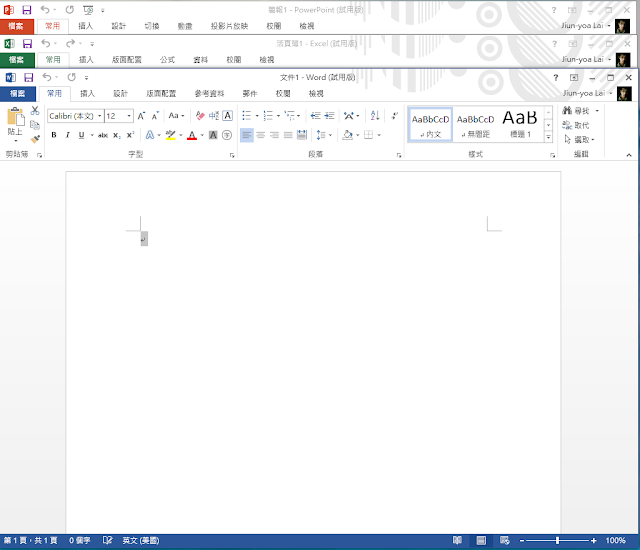Open the Word 版面配置 ribbon tab
Viewport: 640px width, 550px height.
(x=161, y=93)
